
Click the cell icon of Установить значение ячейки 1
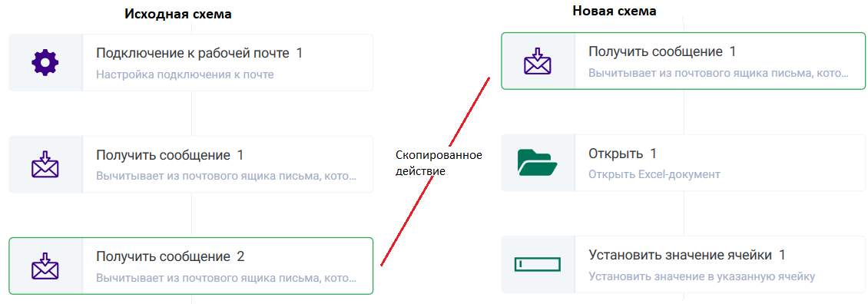[x=538, y=265]
